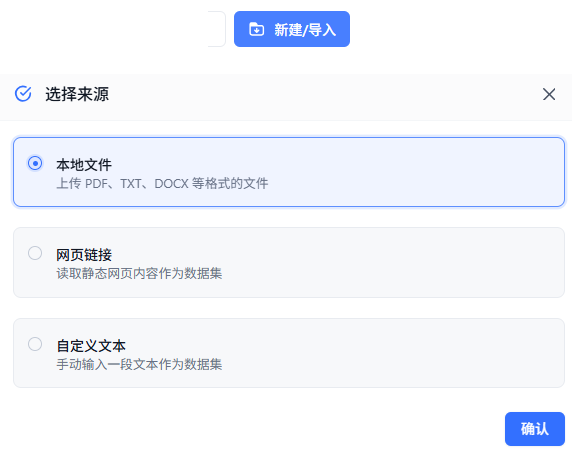Click the 本地文件 option title
This screenshot has height=453, width=572.
pyautogui.click(x=84, y=165)
